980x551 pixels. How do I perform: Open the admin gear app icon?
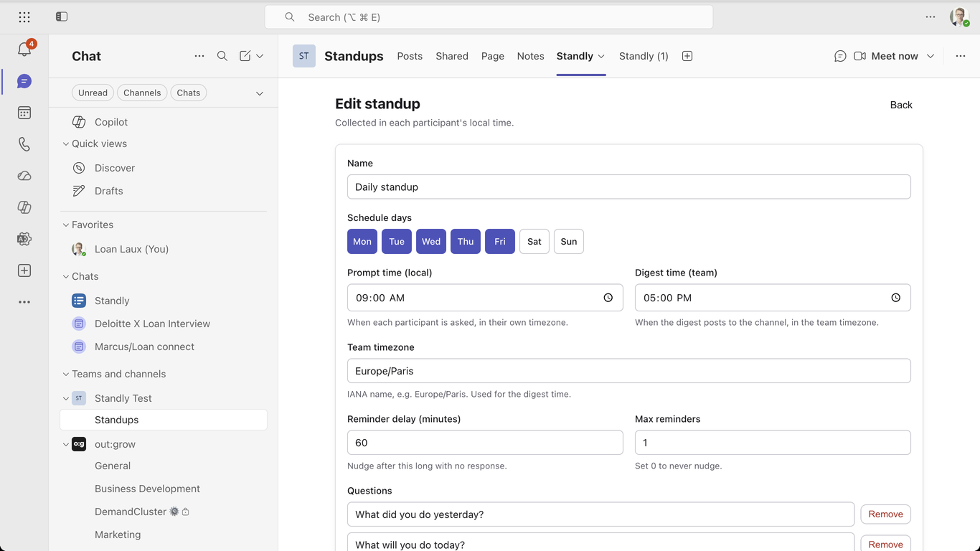click(x=24, y=239)
